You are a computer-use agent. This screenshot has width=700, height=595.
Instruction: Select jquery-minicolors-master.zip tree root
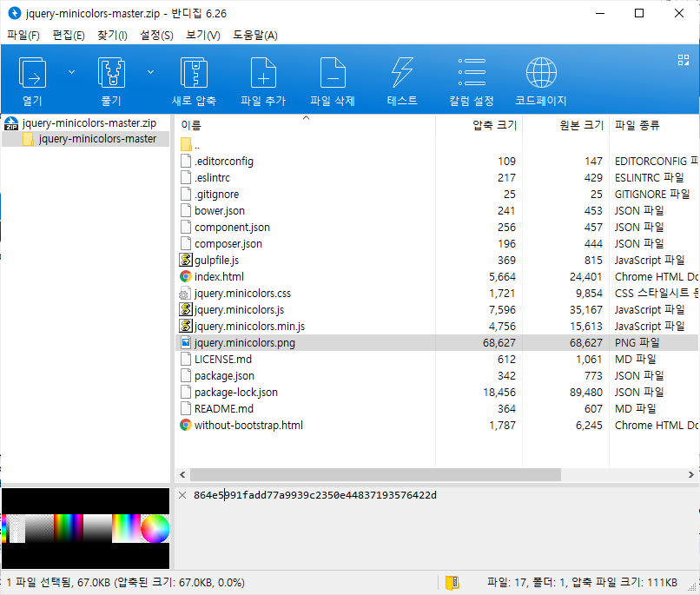(89, 122)
